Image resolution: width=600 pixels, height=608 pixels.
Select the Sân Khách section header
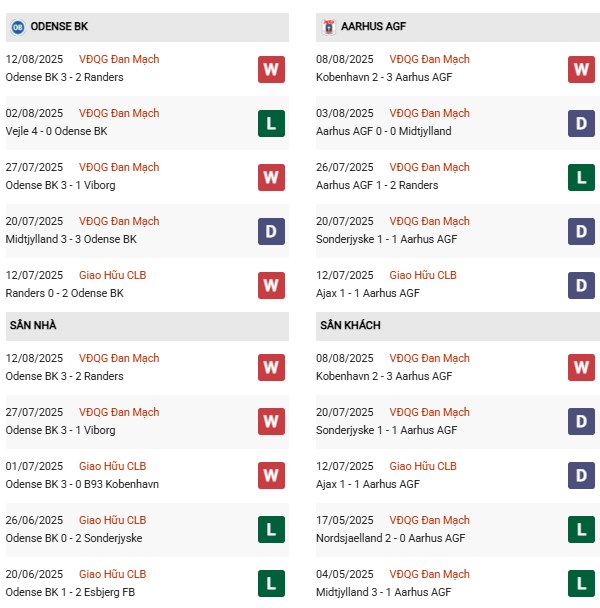pos(350,326)
